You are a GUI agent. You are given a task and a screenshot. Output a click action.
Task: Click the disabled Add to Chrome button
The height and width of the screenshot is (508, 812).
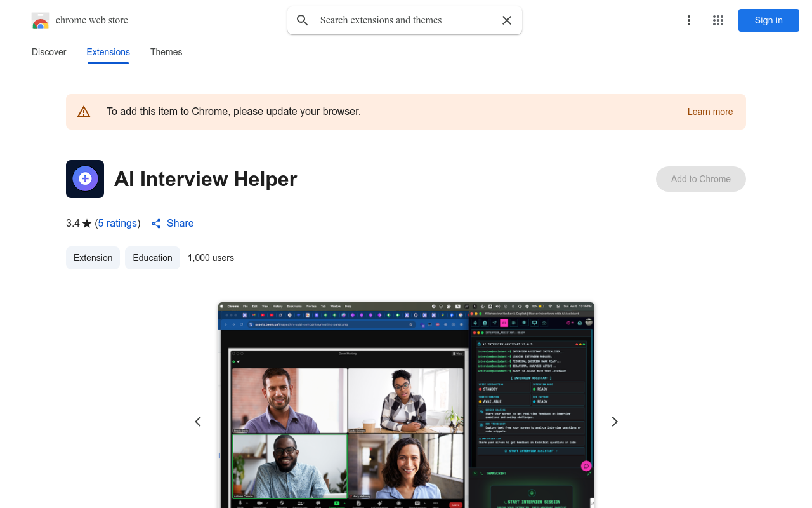point(701,179)
